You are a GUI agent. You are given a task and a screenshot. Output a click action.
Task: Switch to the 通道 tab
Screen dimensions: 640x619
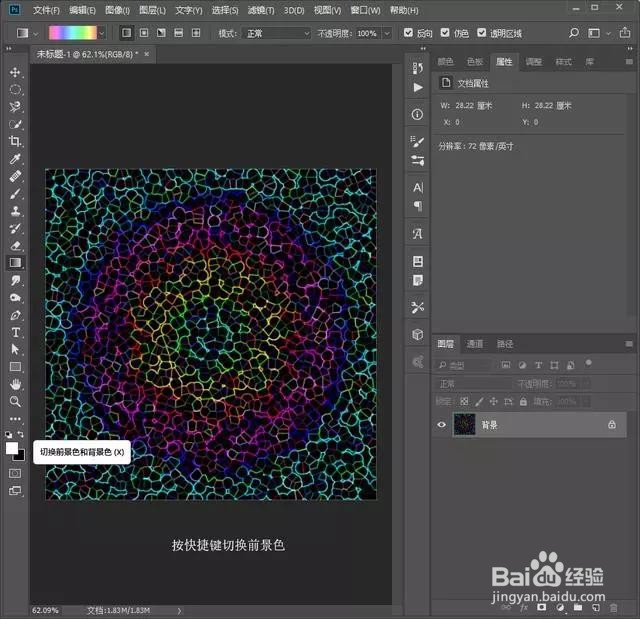(475, 344)
